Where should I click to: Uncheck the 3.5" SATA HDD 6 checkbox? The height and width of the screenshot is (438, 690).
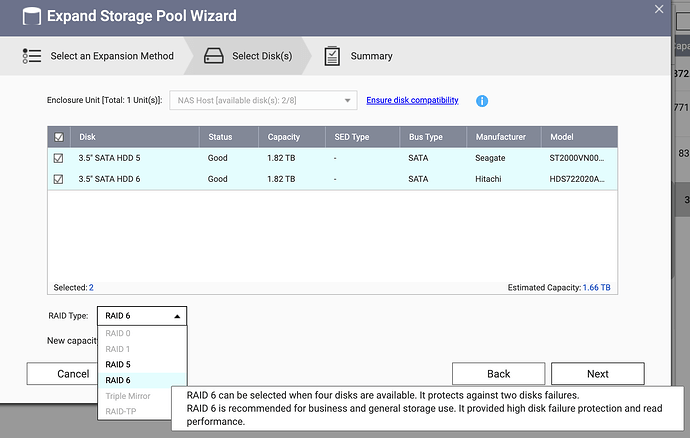tap(60, 180)
